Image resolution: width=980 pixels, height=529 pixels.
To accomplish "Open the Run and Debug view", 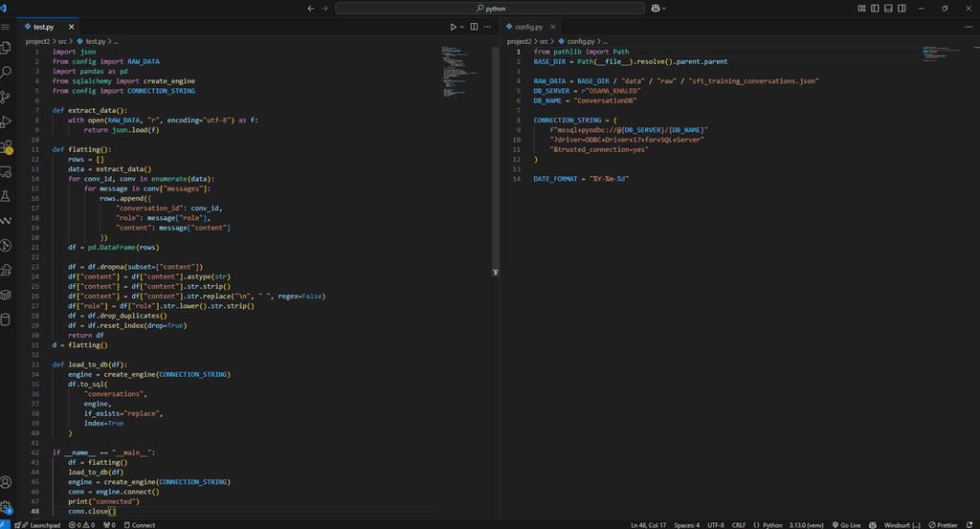I will 7,121.
